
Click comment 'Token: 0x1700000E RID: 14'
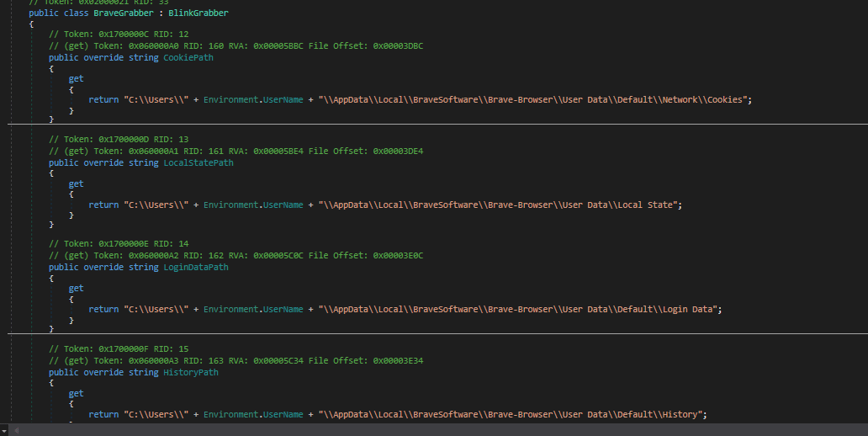[x=119, y=244]
